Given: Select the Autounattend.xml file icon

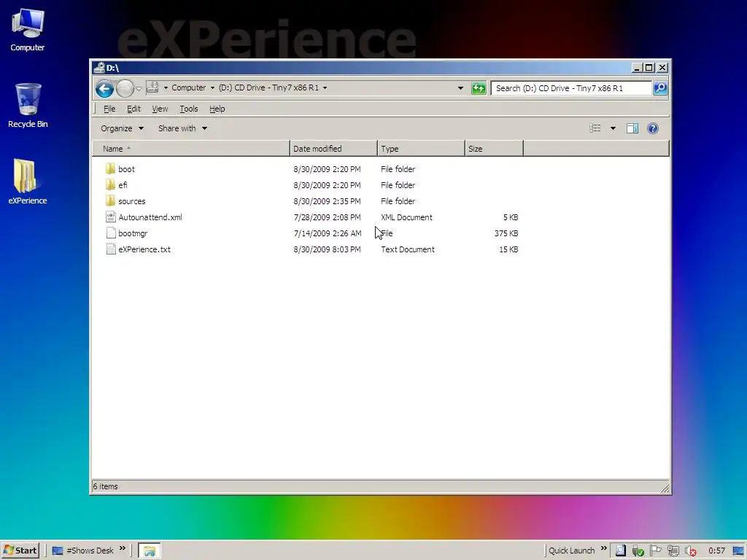Looking at the screenshot, I should coord(111,217).
